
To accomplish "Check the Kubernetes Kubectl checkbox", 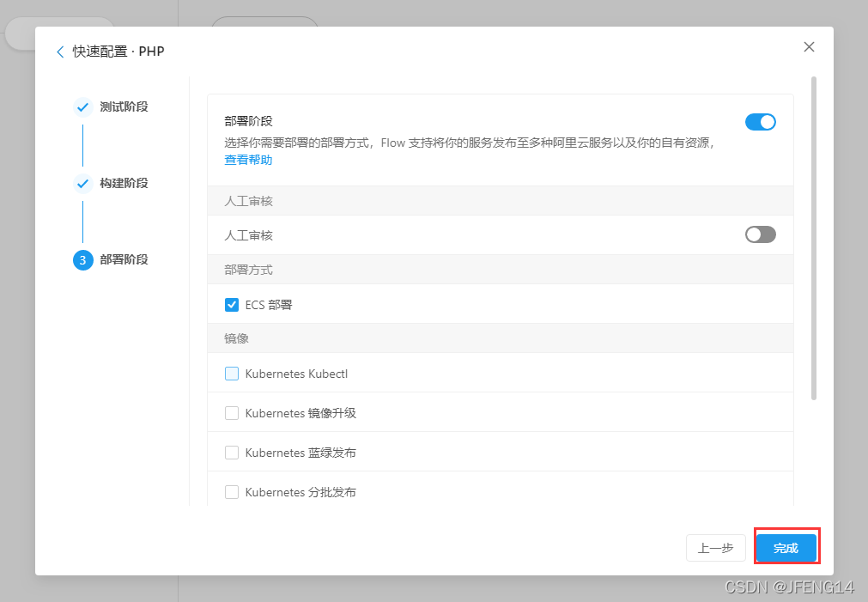I will click(x=232, y=374).
